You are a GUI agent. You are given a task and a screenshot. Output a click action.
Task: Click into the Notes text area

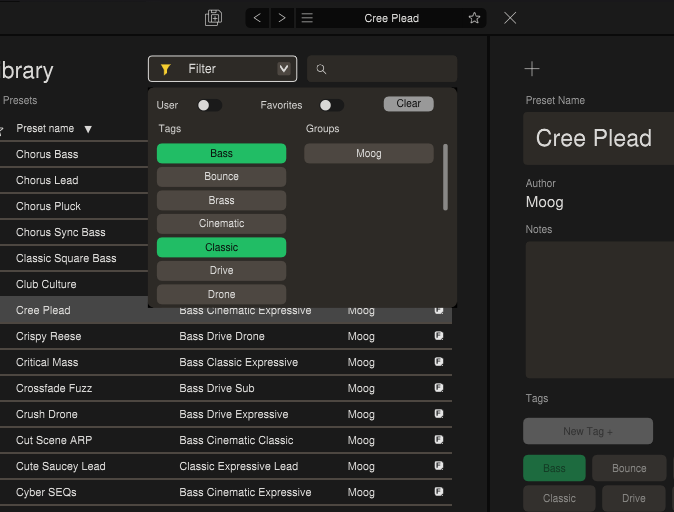(600, 310)
